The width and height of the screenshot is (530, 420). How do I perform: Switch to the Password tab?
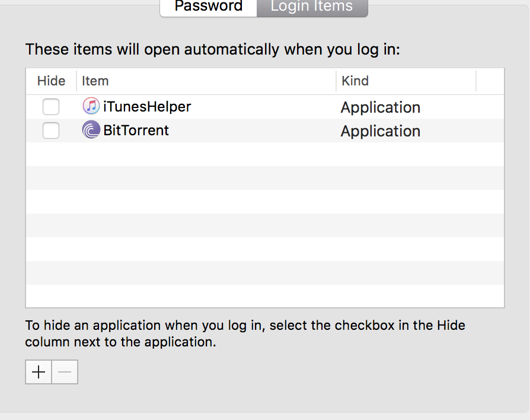(x=208, y=7)
